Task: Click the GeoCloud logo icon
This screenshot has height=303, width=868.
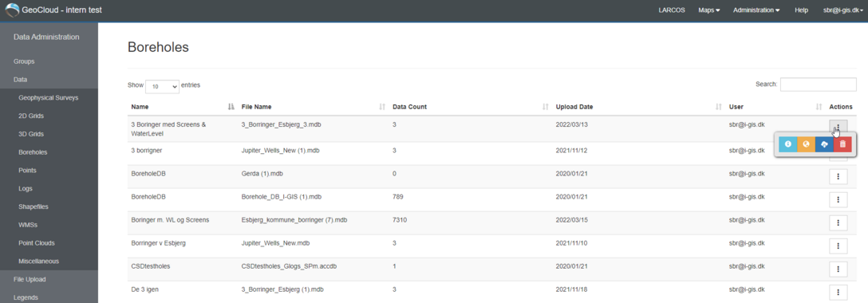Action: (x=11, y=10)
